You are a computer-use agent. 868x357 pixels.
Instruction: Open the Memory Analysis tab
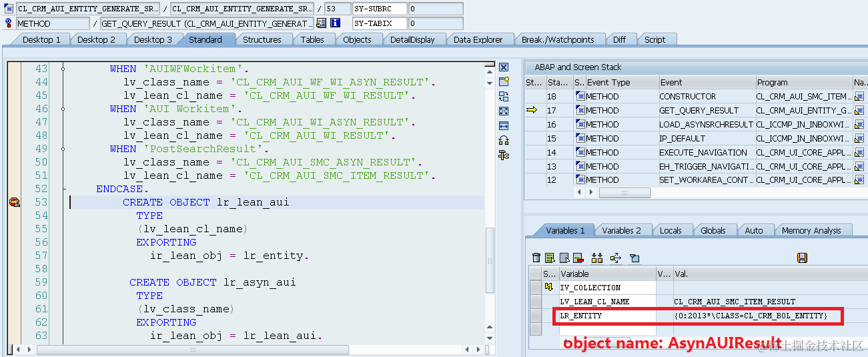click(811, 230)
